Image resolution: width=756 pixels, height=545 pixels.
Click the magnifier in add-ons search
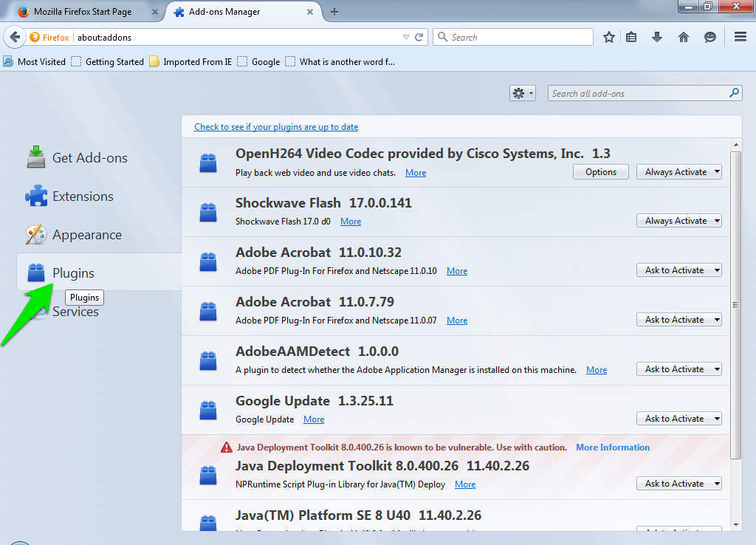pyautogui.click(x=734, y=92)
